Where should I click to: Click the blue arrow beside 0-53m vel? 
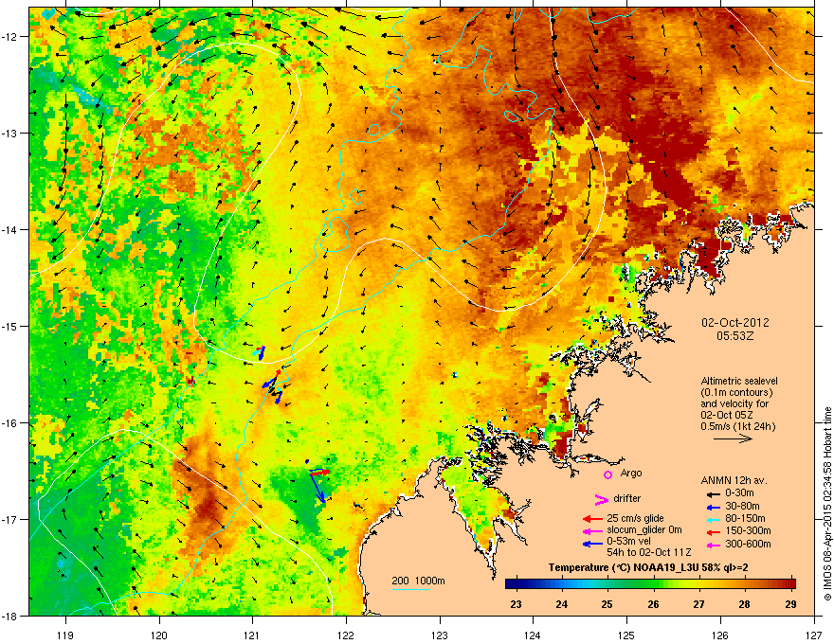point(592,545)
